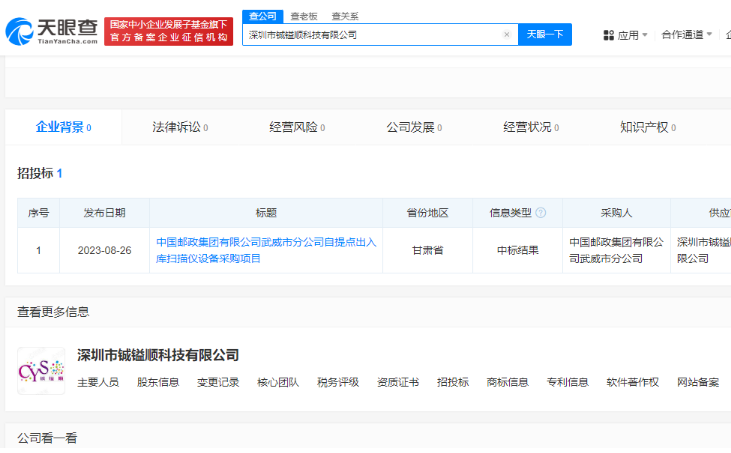The image size is (731, 453).
Task: Open the 公司发展 tab
Action: point(414,127)
